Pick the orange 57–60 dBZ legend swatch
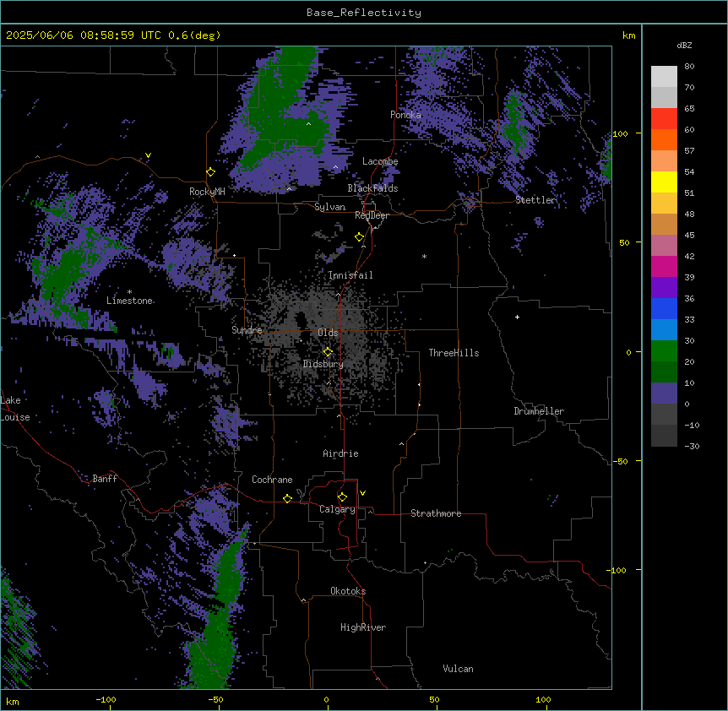This screenshot has width=728, height=711. [x=664, y=139]
